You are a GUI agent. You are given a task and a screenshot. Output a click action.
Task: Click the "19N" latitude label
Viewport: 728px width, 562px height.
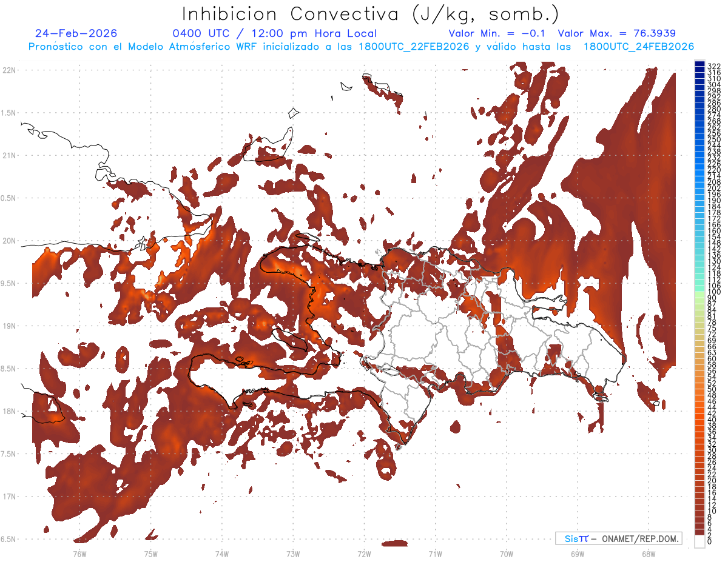pyautogui.click(x=9, y=326)
